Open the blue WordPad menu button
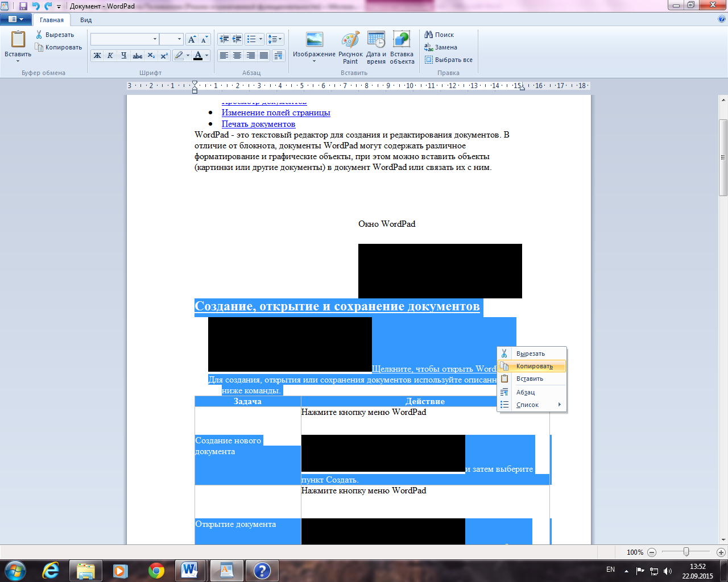 [x=16, y=19]
